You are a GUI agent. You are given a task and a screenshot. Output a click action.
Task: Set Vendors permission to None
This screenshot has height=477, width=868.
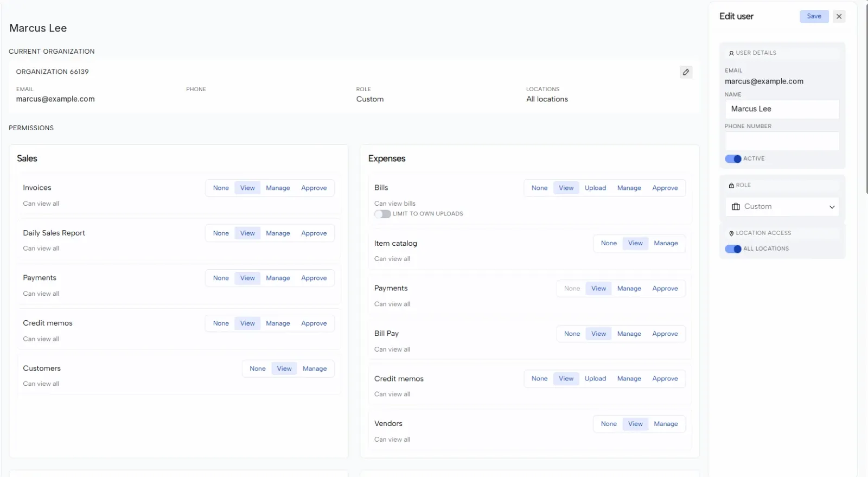609,424
